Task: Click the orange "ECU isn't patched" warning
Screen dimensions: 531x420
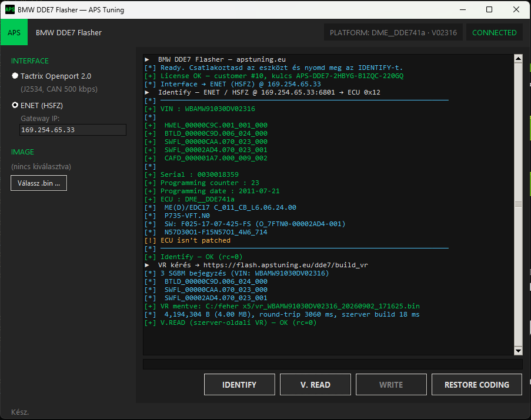Action: click(187, 240)
